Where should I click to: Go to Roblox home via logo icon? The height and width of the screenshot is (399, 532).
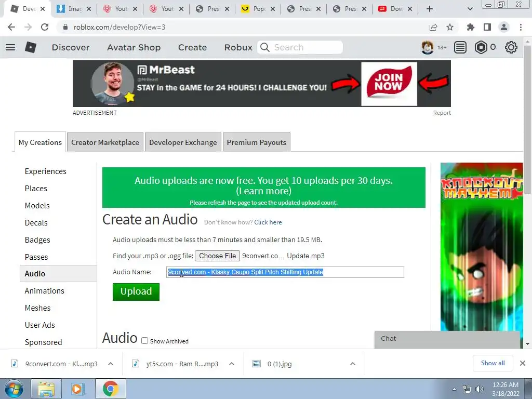(31, 47)
